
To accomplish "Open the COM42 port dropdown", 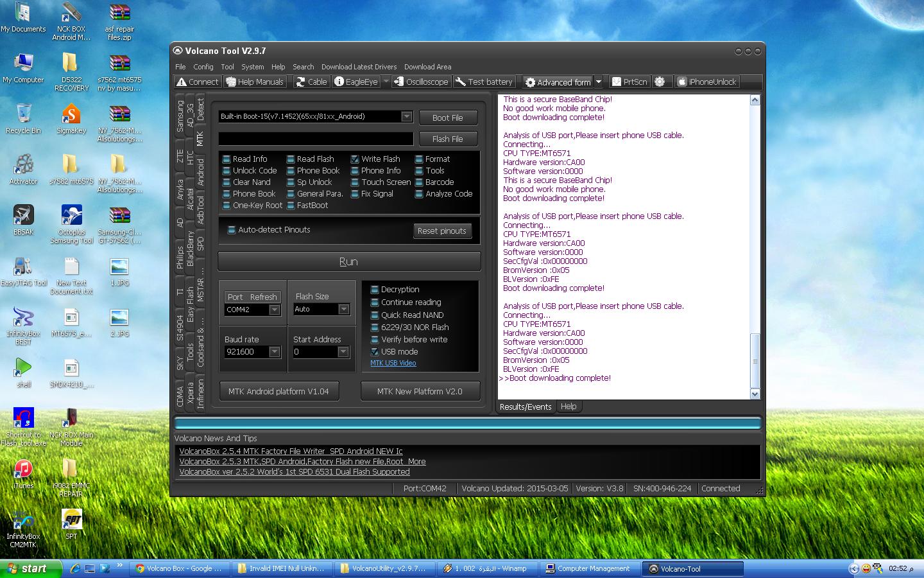I will (274, 310).
